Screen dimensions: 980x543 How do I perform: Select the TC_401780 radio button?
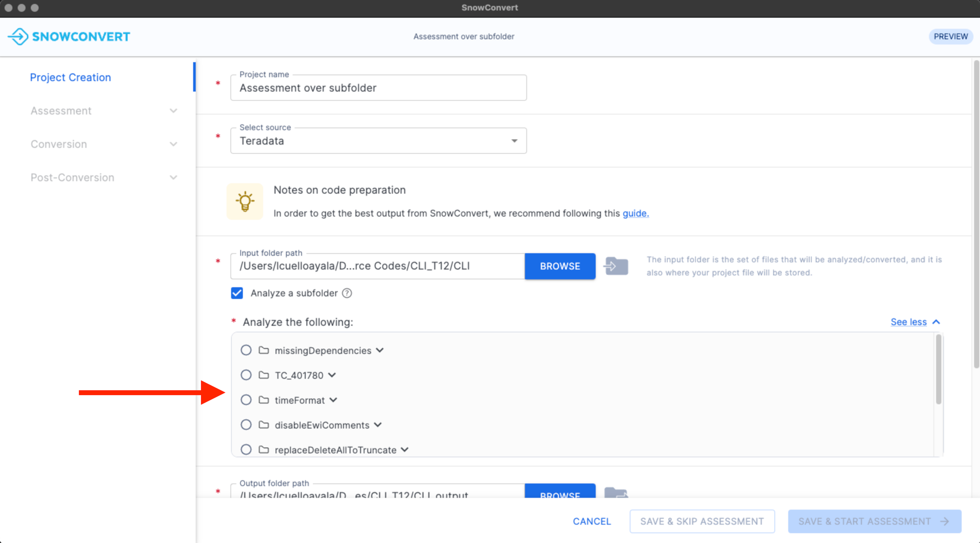246,375
